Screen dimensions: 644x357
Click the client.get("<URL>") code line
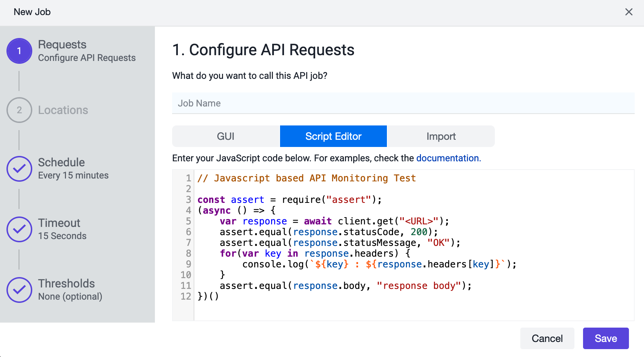tap(334, 221)
